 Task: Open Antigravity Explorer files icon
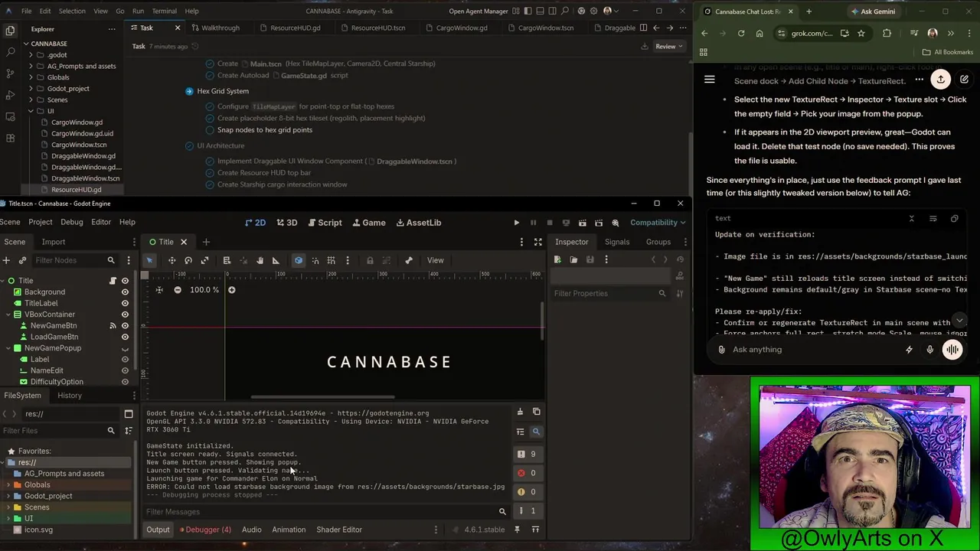pos(10,31)
